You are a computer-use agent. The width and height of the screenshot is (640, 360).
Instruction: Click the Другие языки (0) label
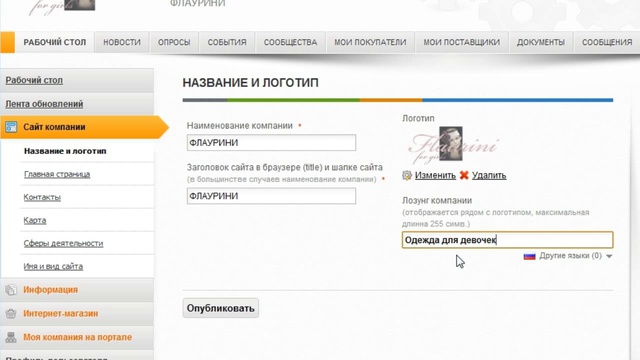click(x=570, y=256)
